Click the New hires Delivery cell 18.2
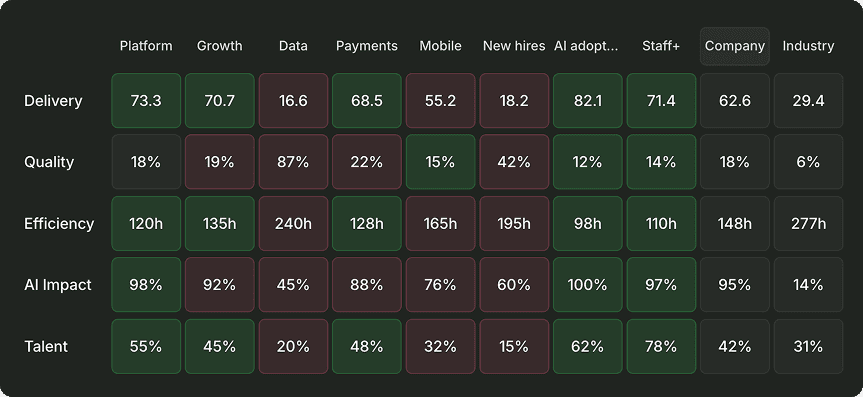 pos(514,101)
